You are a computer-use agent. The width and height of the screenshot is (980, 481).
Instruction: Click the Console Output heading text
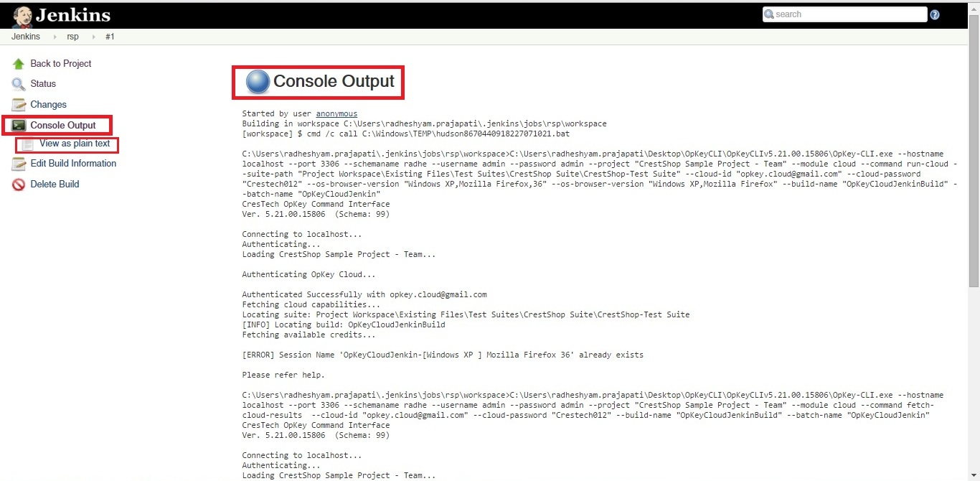pos(334,82)
